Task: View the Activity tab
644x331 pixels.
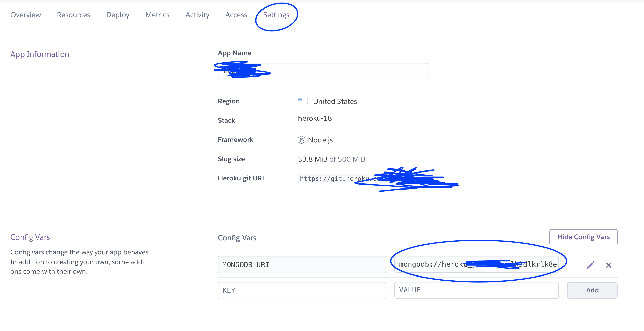Action: (197, 15)
